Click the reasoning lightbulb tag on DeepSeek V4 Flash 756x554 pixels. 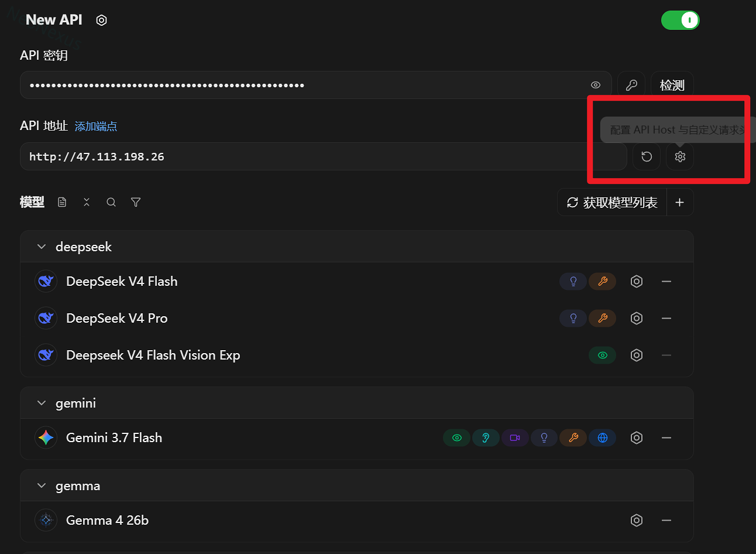[573, 281]
